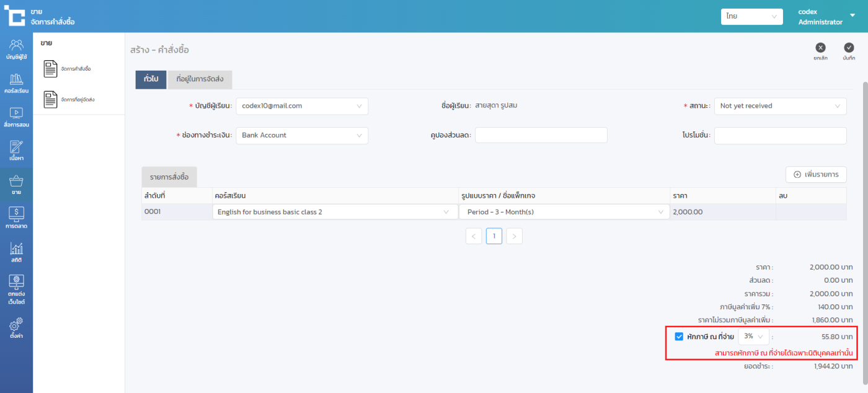Go to next page of order items
This screenshot has width=868, height=393.
coord(514,236)
